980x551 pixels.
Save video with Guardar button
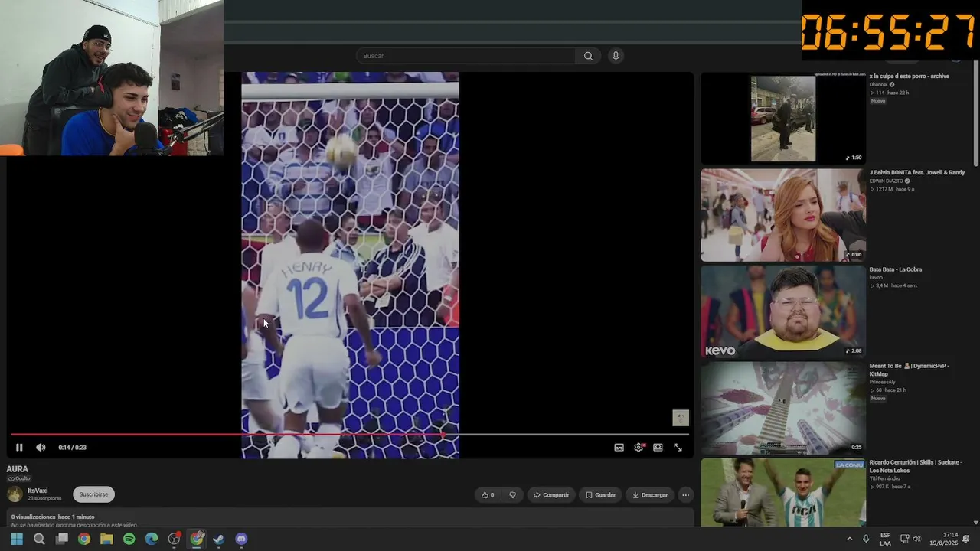click(600, 495)
